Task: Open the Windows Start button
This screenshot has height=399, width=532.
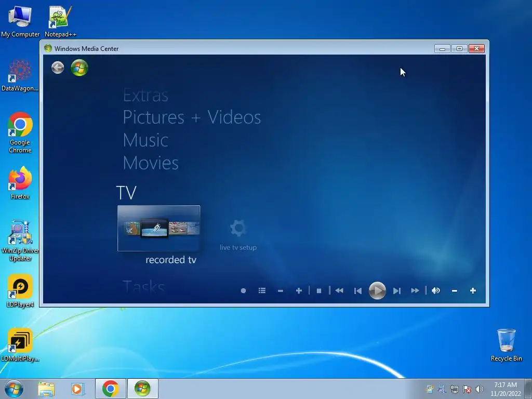Action: [14, 389]
